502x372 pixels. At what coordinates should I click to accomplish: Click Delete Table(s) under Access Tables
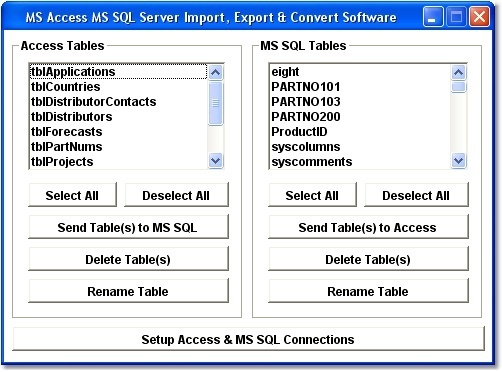click(x=128, y=259)
